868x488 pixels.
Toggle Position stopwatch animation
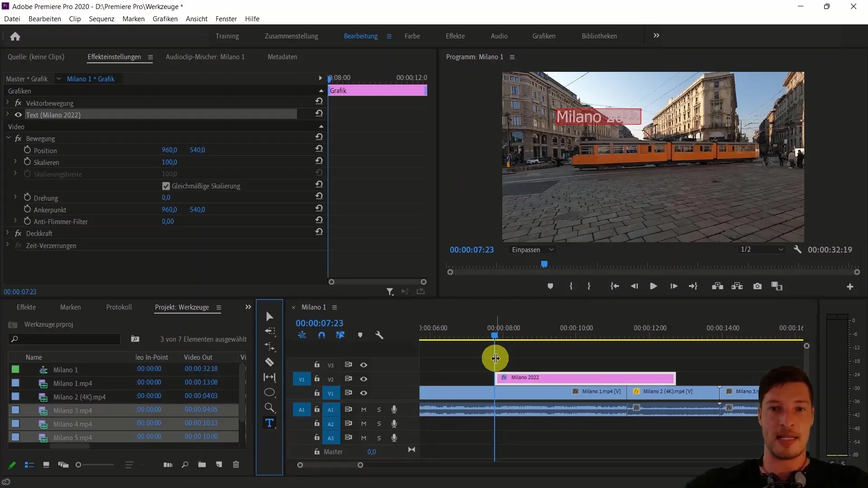click(27, 150)
